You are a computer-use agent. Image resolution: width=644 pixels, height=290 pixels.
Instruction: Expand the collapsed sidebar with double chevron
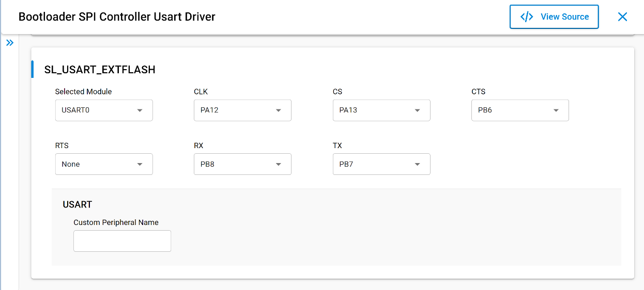pyautogui.click(x=9, y=43)
